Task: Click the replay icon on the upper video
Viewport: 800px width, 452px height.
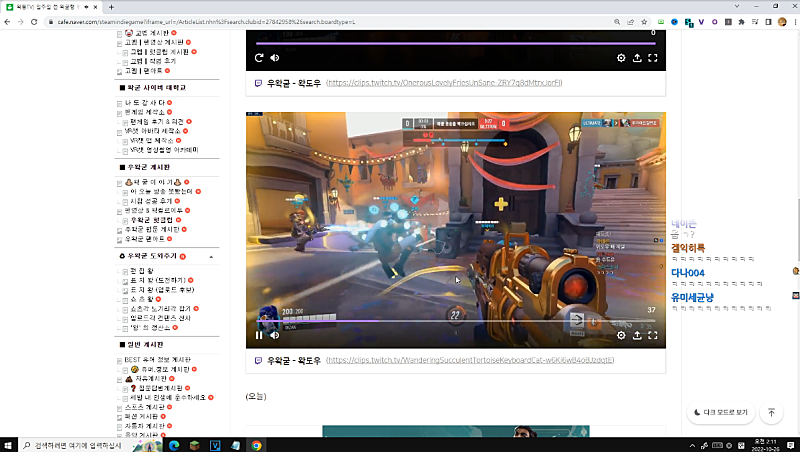Action: [259, 58]
